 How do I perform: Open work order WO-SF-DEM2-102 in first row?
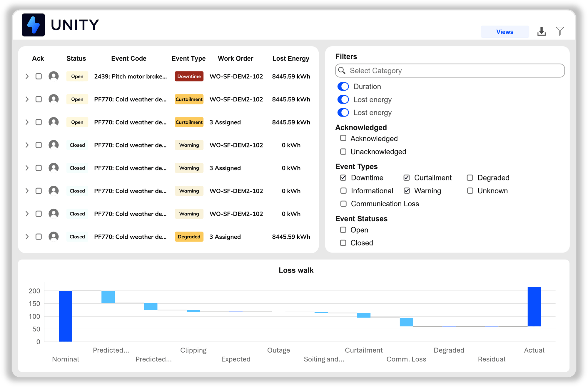pos(236,76)
